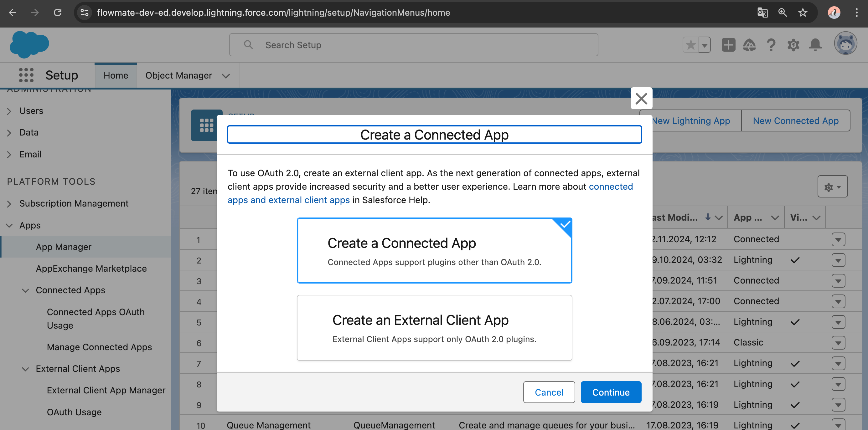Click into the Search Setup field

point(413,45)
